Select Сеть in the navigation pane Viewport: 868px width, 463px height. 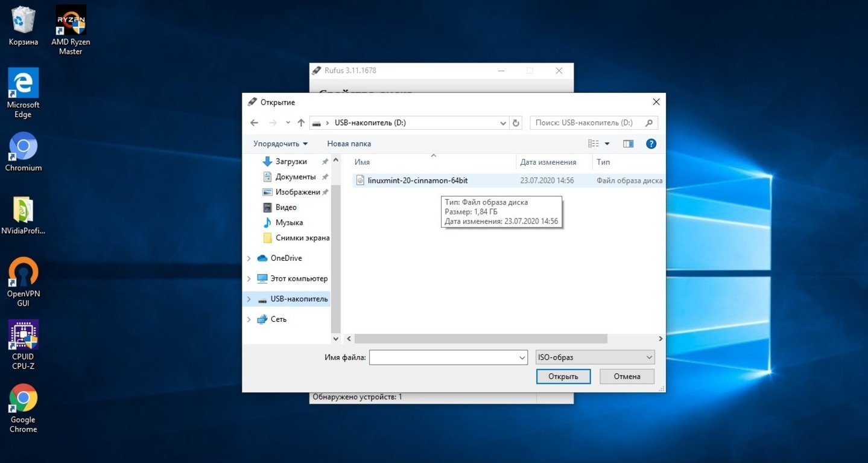click(x=278, y=319)
